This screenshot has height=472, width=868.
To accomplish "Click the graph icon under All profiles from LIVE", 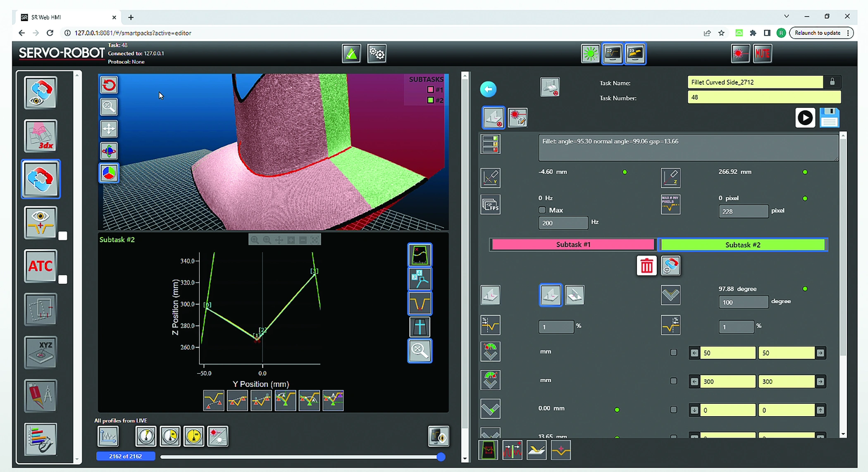I will click(108, 436).
